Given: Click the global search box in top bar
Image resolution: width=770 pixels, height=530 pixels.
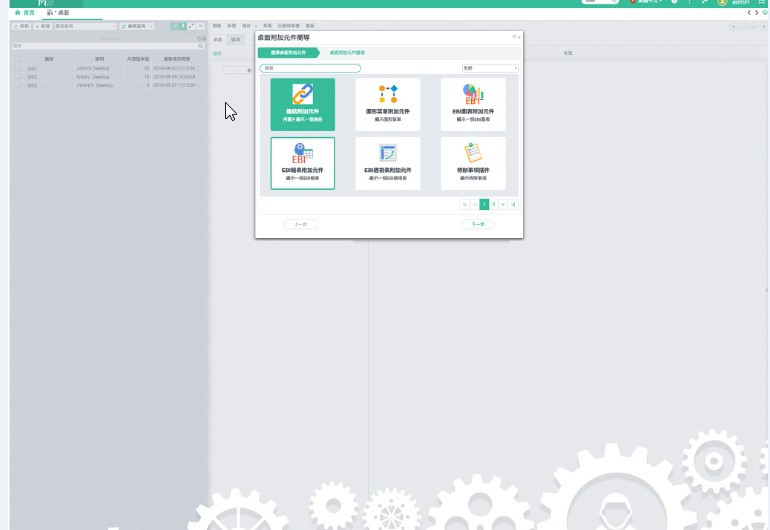Looking at the screenshot, I should 600,1.
